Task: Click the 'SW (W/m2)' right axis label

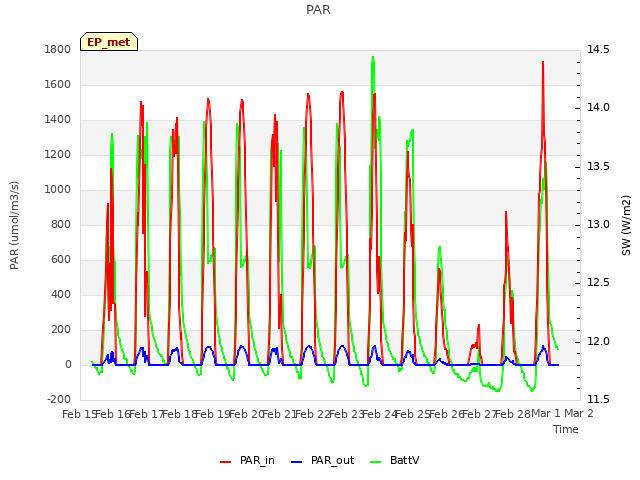Action: pyautogui.click(x=626, y=225)
